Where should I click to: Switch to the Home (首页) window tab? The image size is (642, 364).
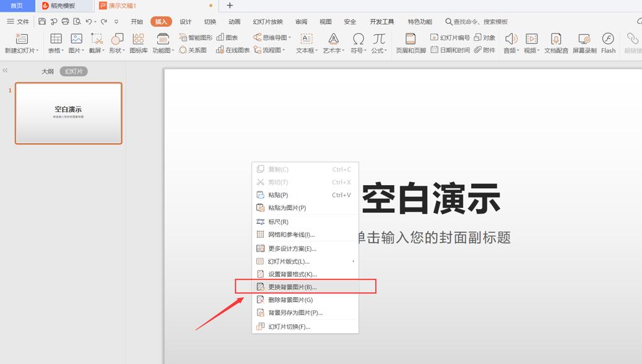coord(17,6)
